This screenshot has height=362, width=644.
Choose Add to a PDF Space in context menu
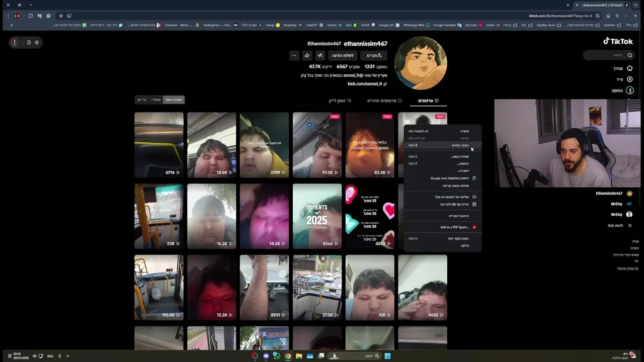[443, 227]
